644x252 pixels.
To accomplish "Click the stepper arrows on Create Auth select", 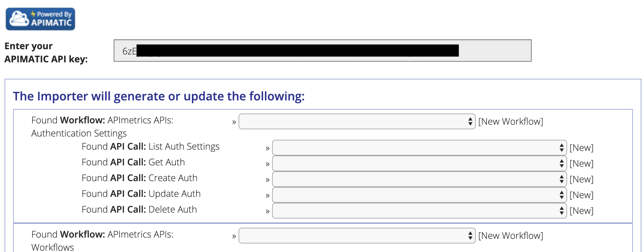I will [x=562, y=179].
